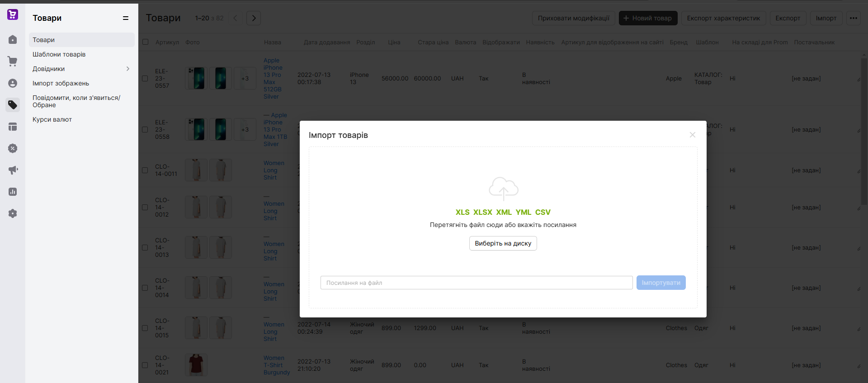
Task: Sort by Артикул column header
Action: [167, 42]
